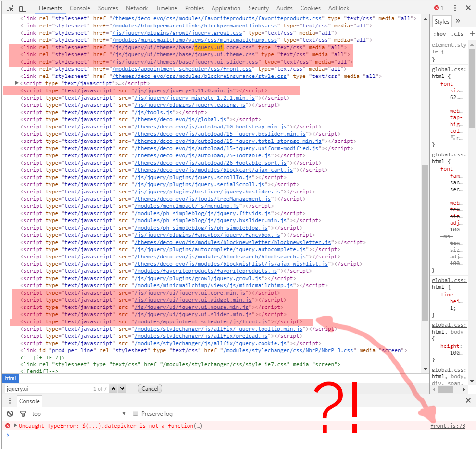
Task: Toggle the device toolbar icon
Action: coord(23,8)
